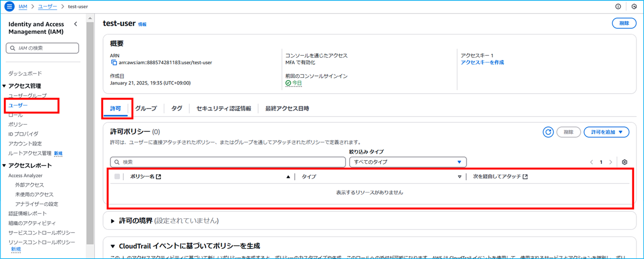Open the top-right hexagon settings icon
644x259 pixels.
tap(634, 7)
